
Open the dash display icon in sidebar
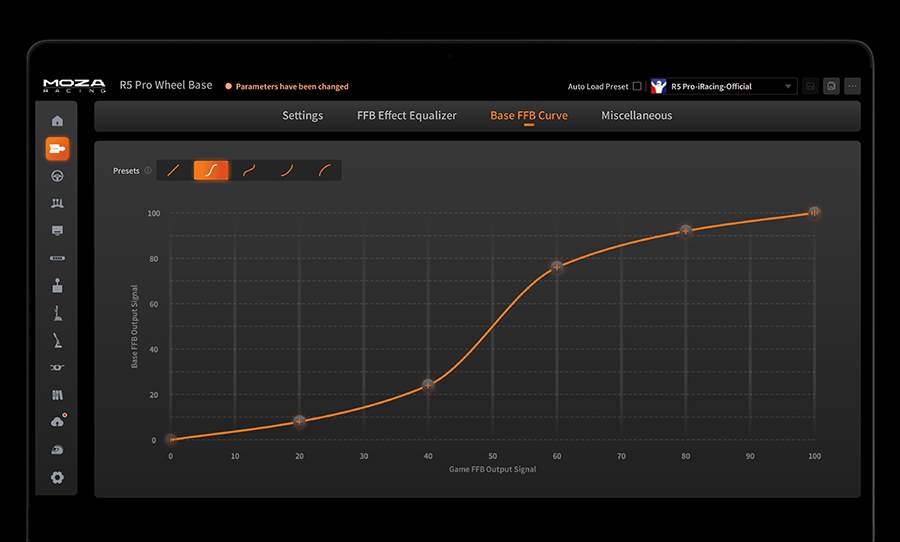pos(57,231)
